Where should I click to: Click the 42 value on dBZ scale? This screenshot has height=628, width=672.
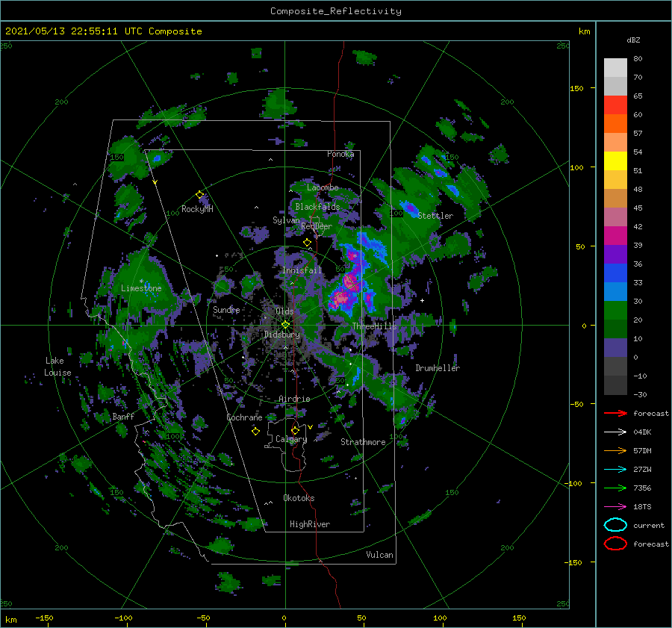click(x=638, y=226)
